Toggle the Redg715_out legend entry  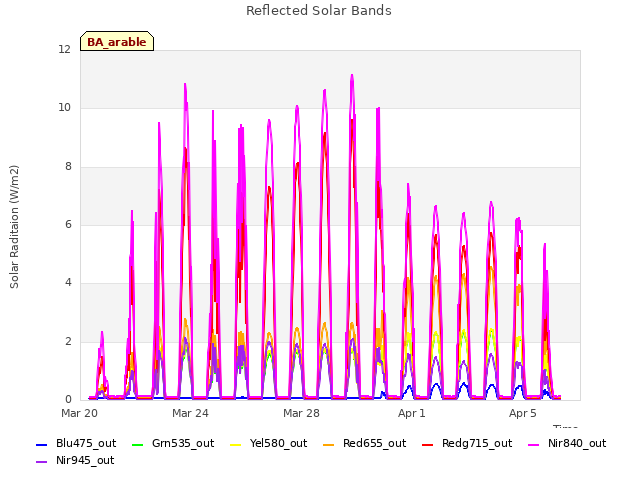click(467, 443)
